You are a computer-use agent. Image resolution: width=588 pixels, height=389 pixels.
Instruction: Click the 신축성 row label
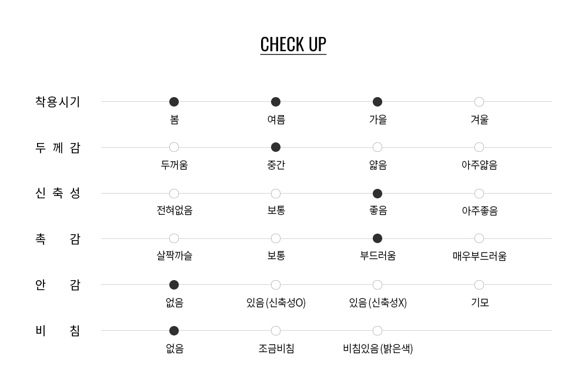click(x=58, y=194)
